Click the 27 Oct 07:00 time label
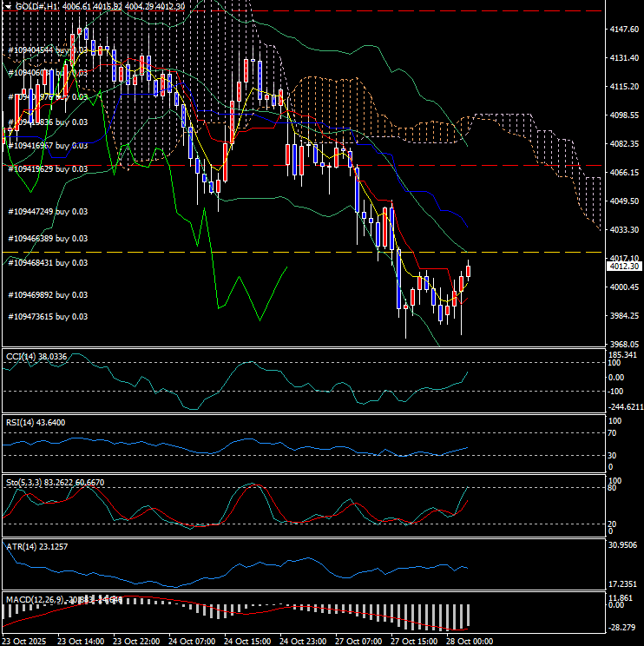Viewport: 644px width, 646px height. 358,641
